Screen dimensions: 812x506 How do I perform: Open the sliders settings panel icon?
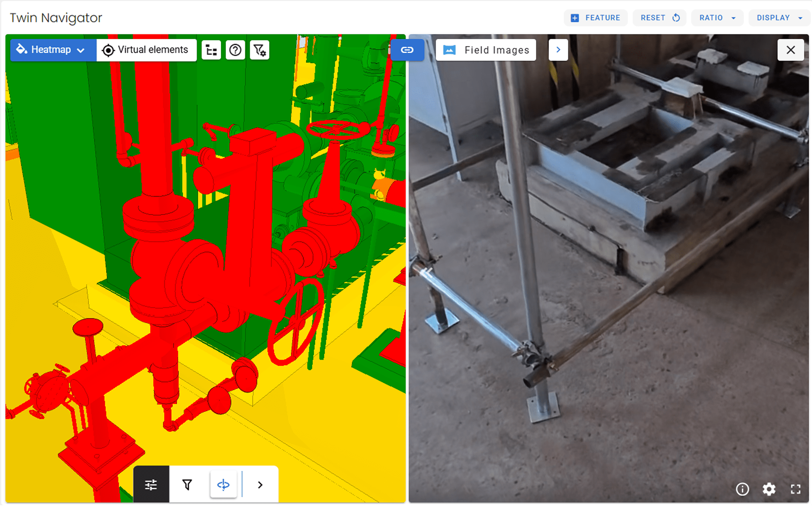[151, 485]
